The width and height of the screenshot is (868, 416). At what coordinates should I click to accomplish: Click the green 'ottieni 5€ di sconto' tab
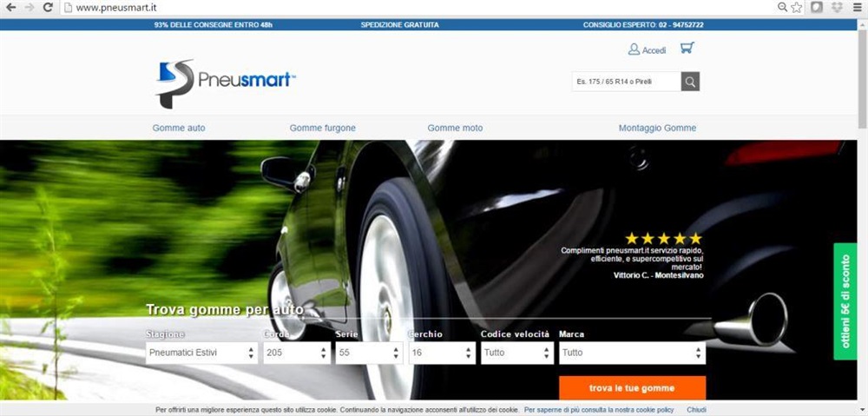point(845,301)
